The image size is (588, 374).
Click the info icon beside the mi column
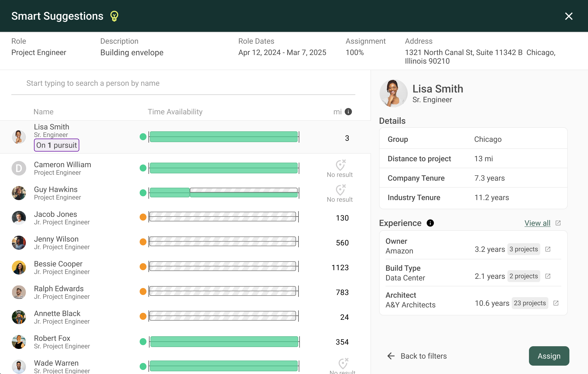(348, 112)
